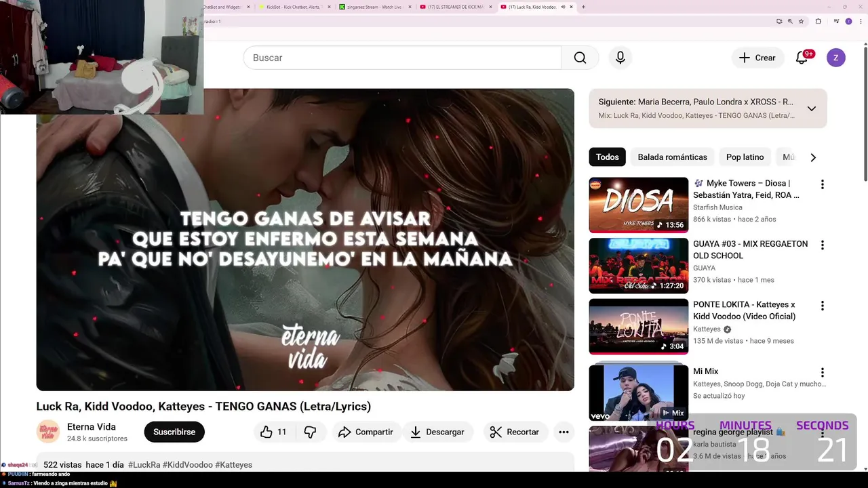The height and width of the screenshot is (488, 868).
Task: Open the account avatar menu
Action: click(x=835, y=58)
